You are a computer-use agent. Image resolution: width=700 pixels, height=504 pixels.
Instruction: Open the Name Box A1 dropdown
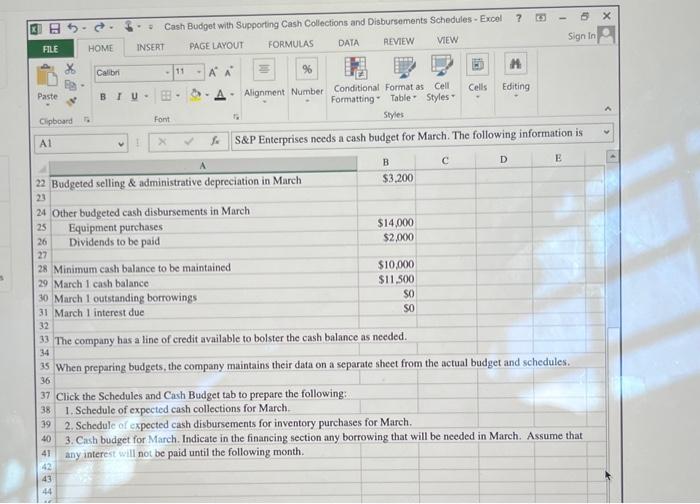[x=120, y=144]
